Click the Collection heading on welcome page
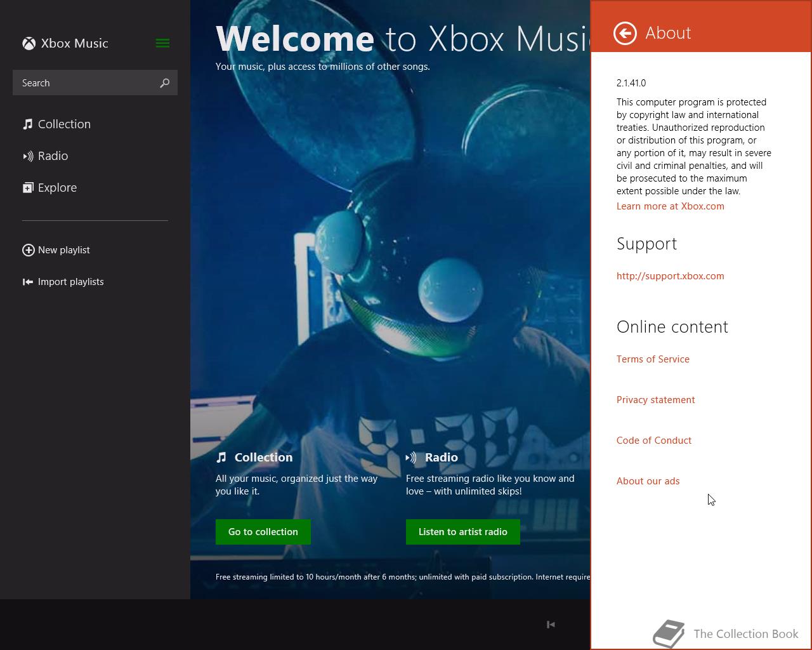 click(x=263, y=457)
